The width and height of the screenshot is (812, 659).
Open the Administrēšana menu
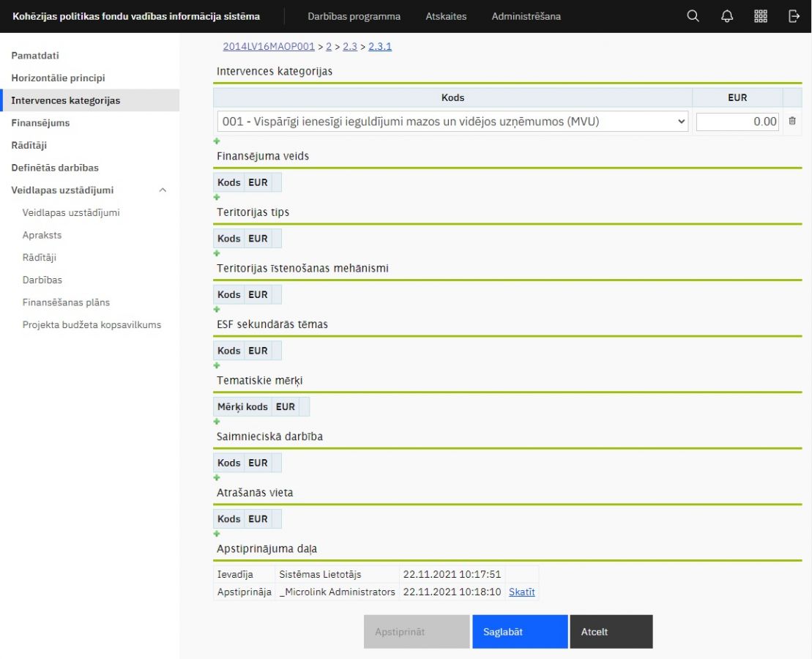[526, 16]
